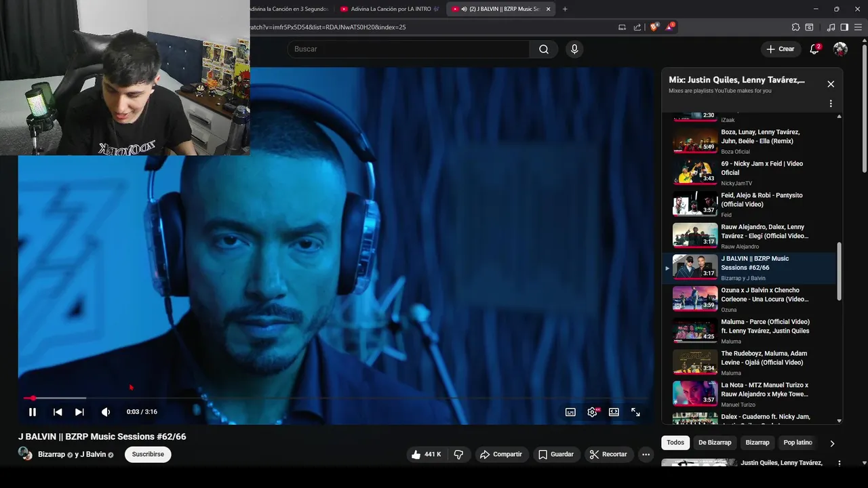Close the J BALVIN BZRP browser tab
868x488 pixels.
[548, 9]
